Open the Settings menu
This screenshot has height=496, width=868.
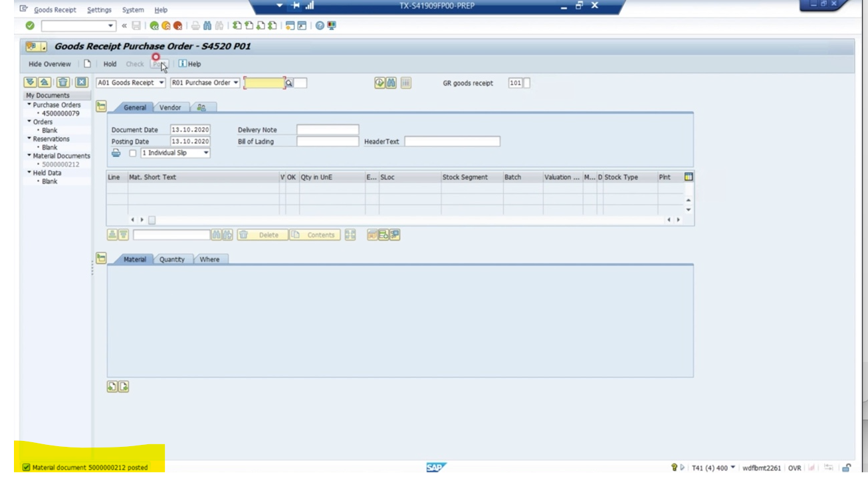coord(99,10)
